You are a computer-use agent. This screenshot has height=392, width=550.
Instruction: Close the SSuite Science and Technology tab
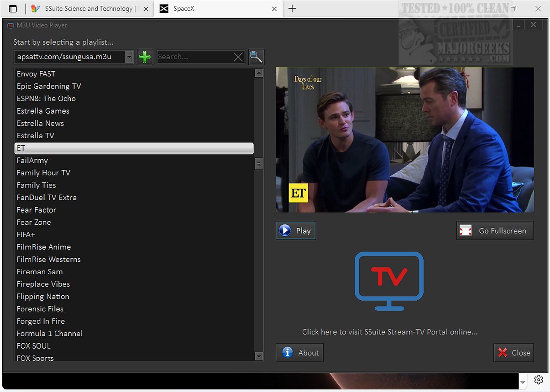tap(145, 9)
